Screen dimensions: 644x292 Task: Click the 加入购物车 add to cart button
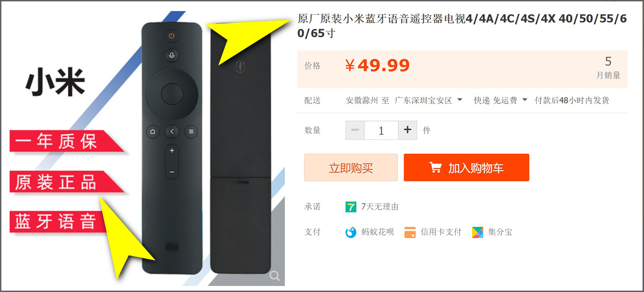coord(466,167)
